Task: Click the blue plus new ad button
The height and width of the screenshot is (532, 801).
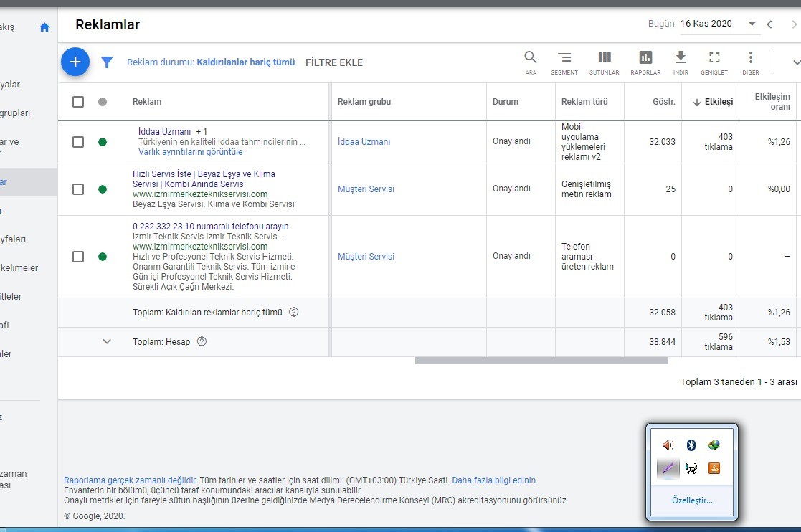Action: click(x=75, y=62)
